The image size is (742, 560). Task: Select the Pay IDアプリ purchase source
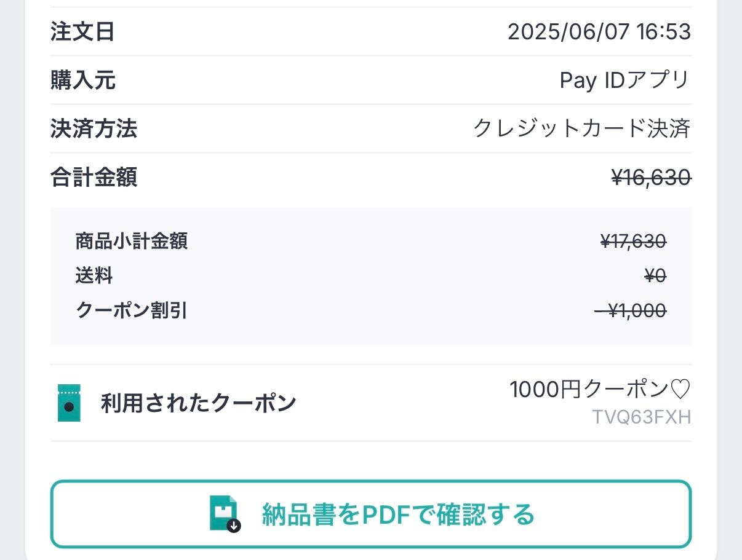pyautogui.click(x=624, y=81)
